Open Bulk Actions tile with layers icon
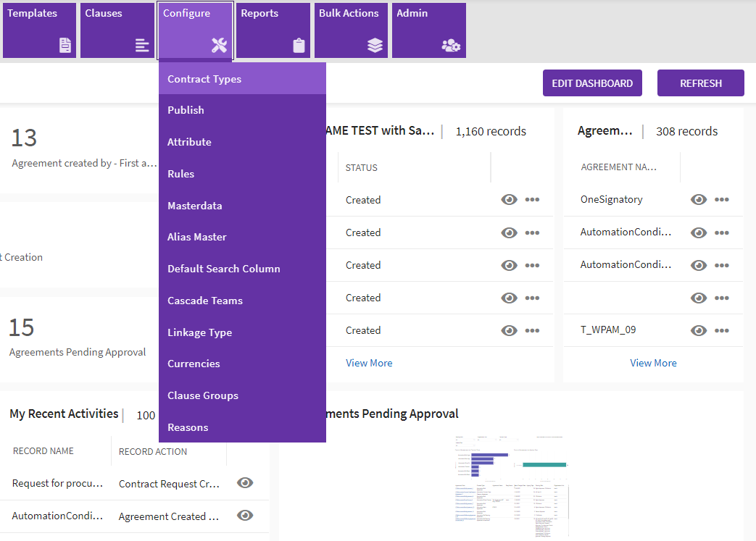Viewport: 756px width, 541px height. click(351, 30)
